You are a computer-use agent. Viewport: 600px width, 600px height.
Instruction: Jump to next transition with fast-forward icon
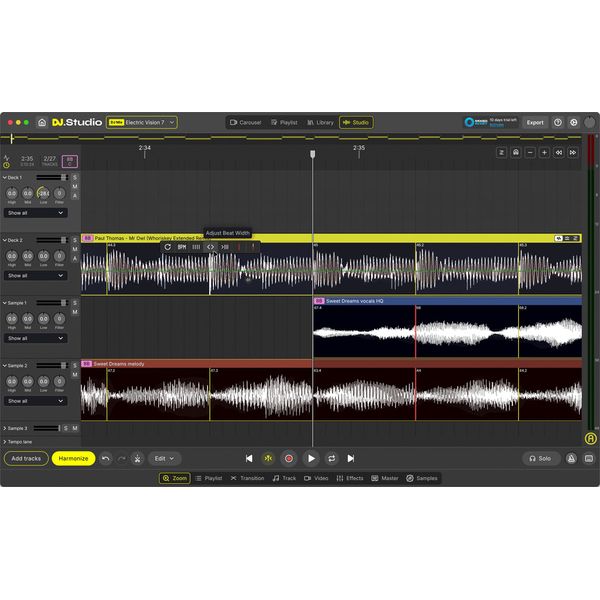[x=573, y=153]
